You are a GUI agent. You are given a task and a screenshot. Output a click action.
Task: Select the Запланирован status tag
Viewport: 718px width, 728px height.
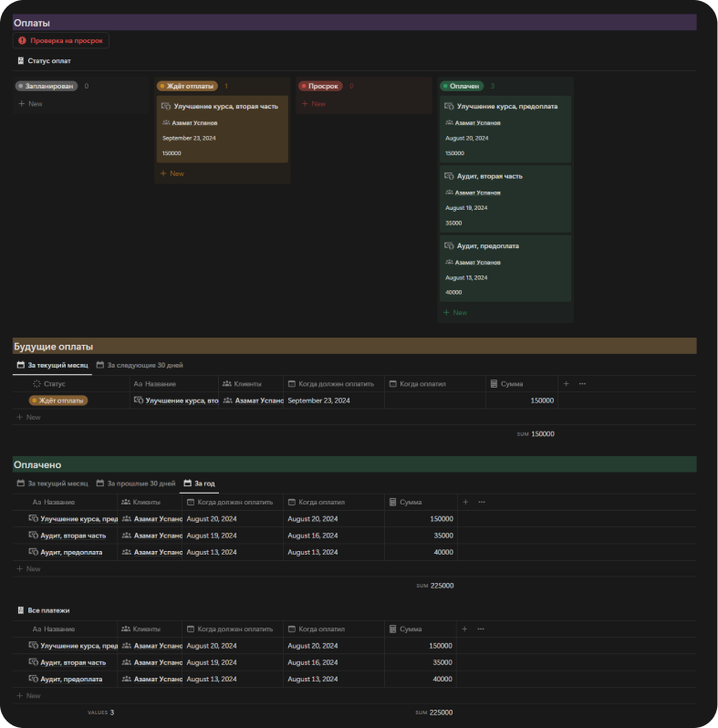tap(47, 86)
